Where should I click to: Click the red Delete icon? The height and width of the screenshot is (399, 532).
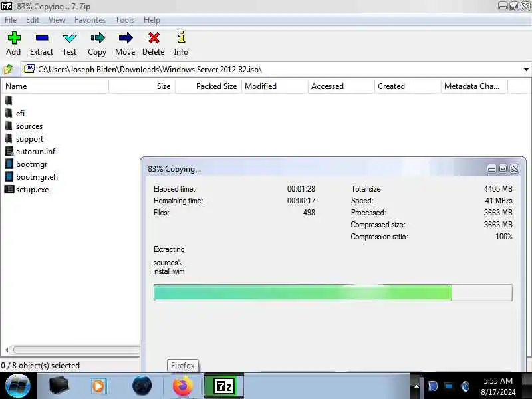point(154,38)
